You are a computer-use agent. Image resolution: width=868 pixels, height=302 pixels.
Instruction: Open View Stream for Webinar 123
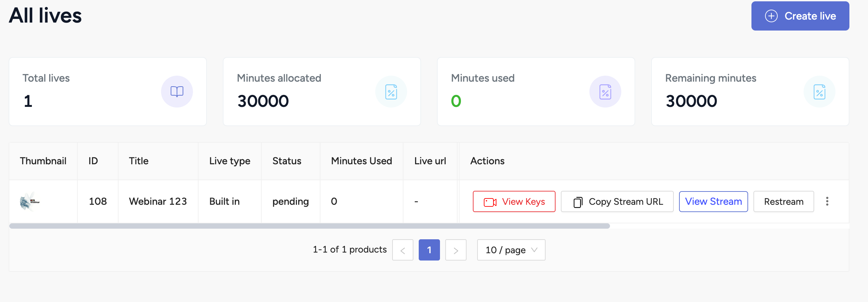[x=713, y=201]
